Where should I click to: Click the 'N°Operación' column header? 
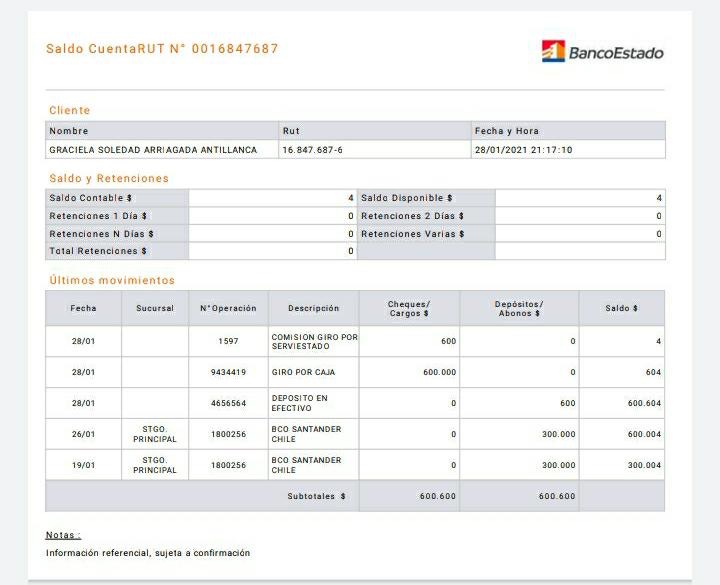point(228,308)
